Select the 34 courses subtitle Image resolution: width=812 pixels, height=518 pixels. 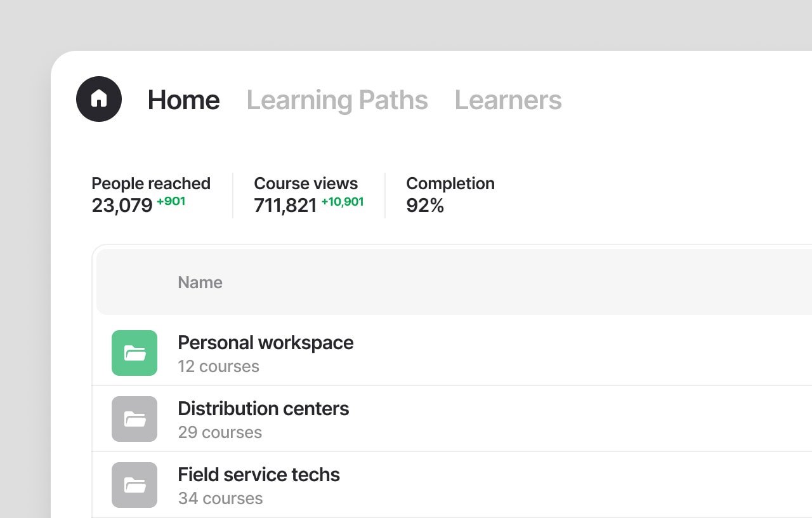pyautogui.click(x=221, y=498)
